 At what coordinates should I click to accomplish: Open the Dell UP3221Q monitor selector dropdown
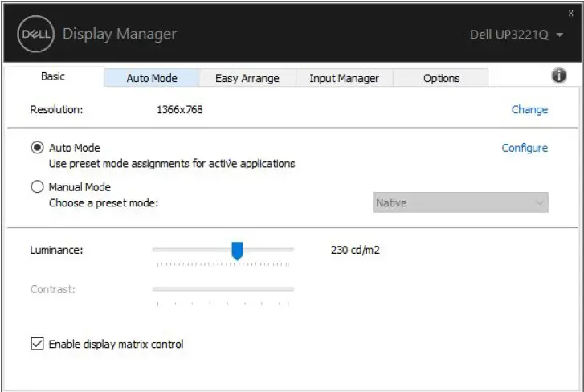tap(517, 35)
